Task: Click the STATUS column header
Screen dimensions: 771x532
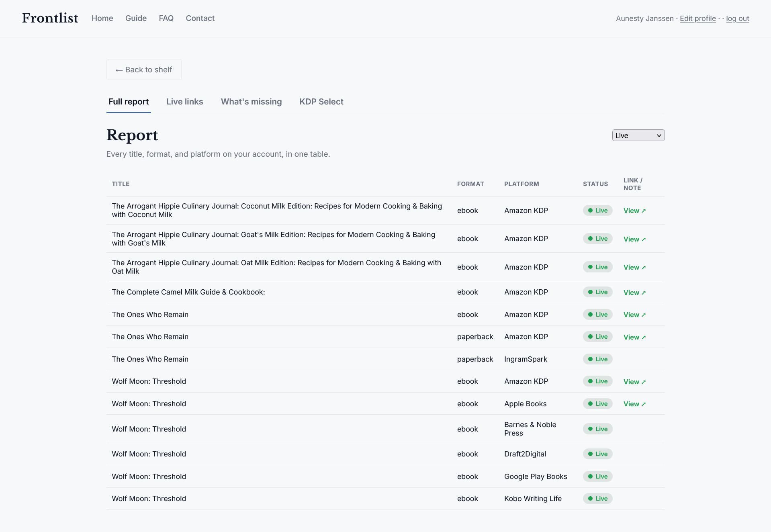Action: click(595, 184)
